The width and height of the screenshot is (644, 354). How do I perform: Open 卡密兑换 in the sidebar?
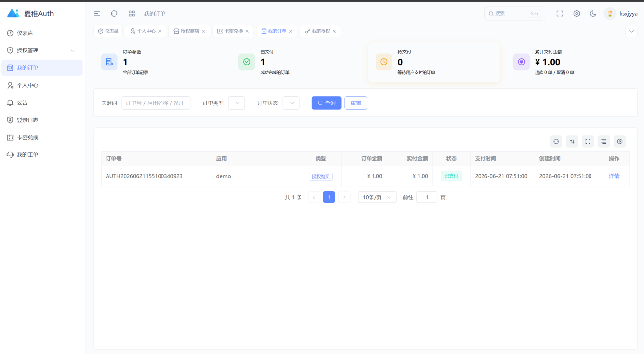click(x=42, y=137)
